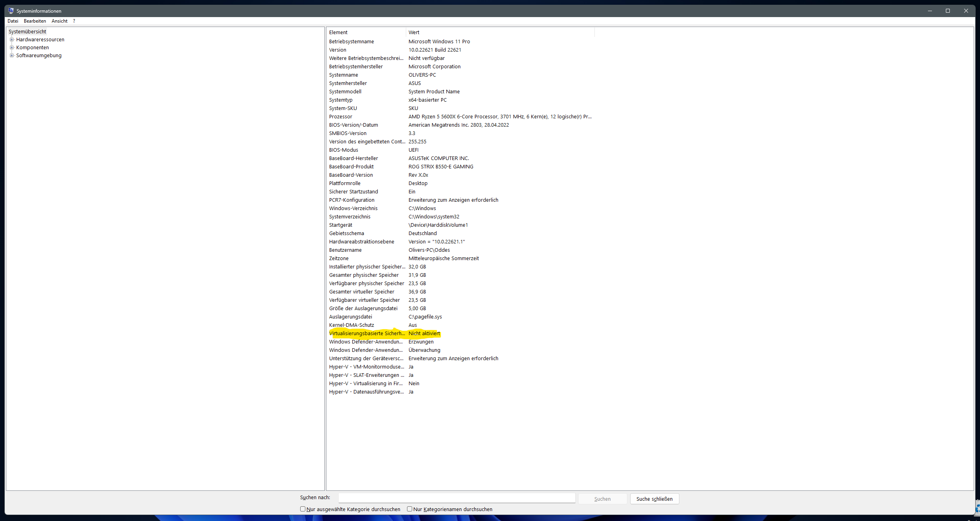The width and height of the screenshot is (980, 521).
Task: Select Systemübersicht in the tree
Action: pyautogui.click(x=27, y=31)
